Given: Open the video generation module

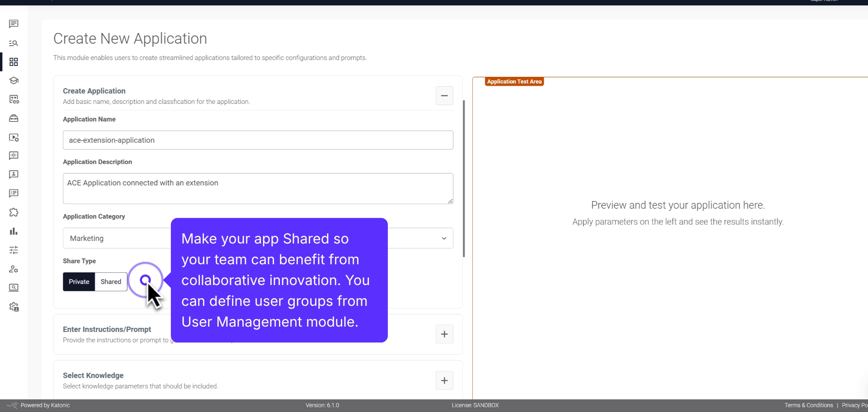Looking at the screenshot, I should (14, 137).
